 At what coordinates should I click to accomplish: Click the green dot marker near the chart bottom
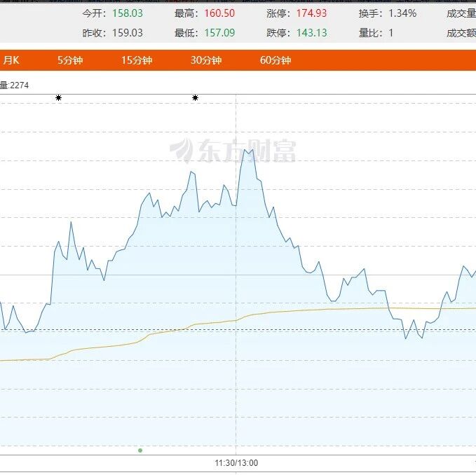coord(140,450)
